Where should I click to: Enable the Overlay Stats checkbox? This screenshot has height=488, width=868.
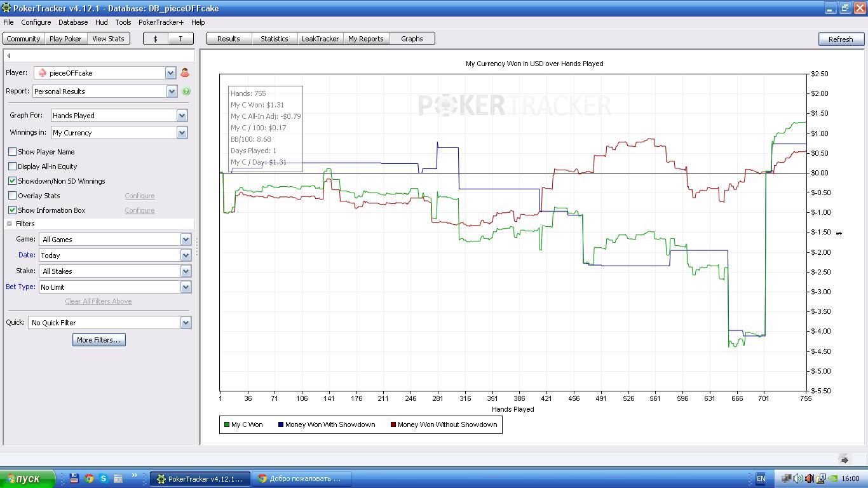pos(12,196)
